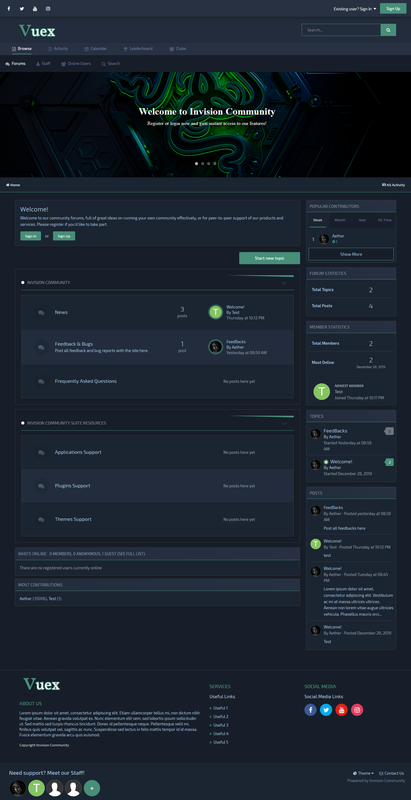Focus the Search input field
411x800 pixels.
(x=341, y=30)
